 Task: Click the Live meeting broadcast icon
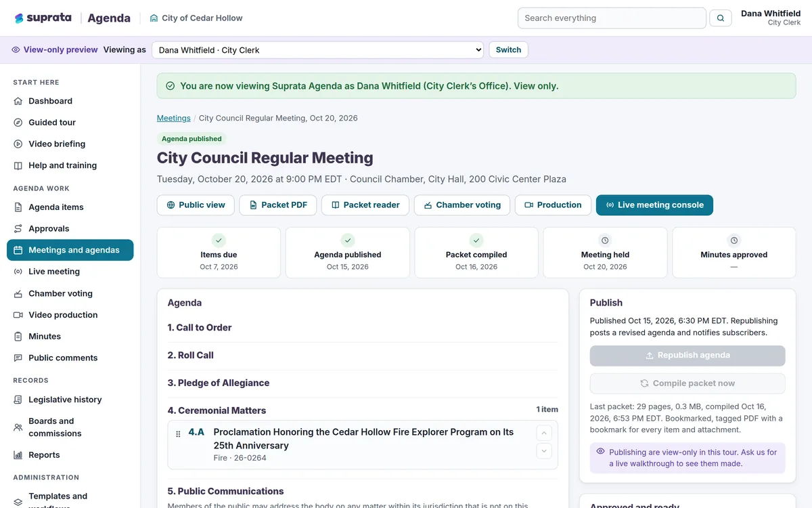[18, 272]
